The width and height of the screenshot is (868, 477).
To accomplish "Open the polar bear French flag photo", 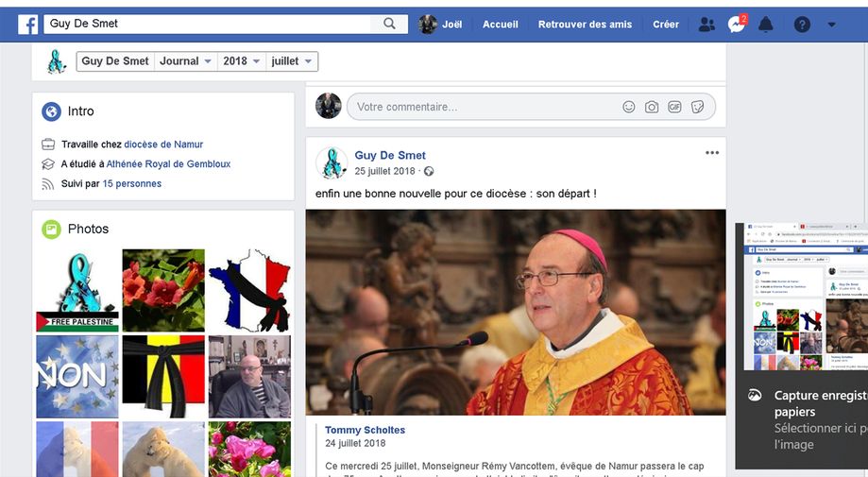I will point(77,450).
